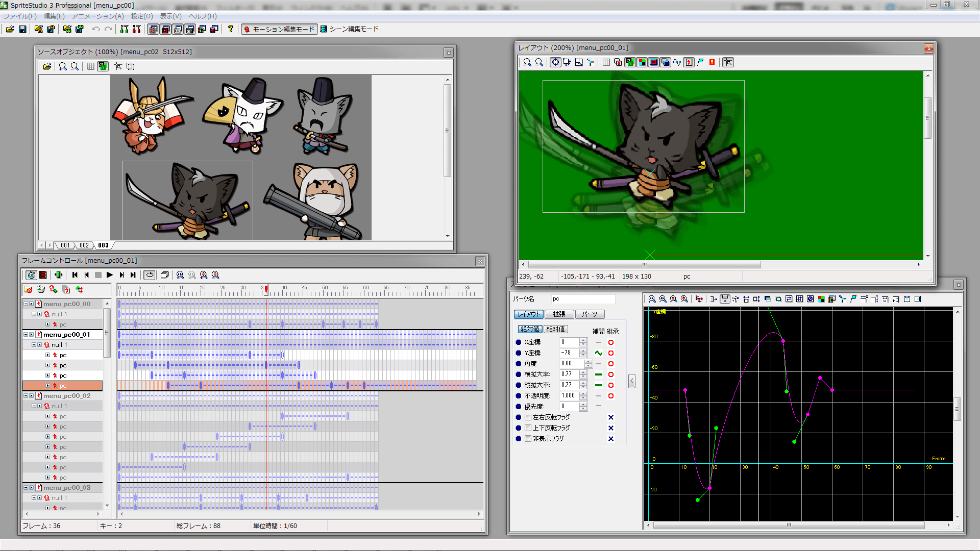Collapse the menu_pc00_02 tree node
Image resolution: width=980 pixels, height=551 pixels.
point(26,396)
